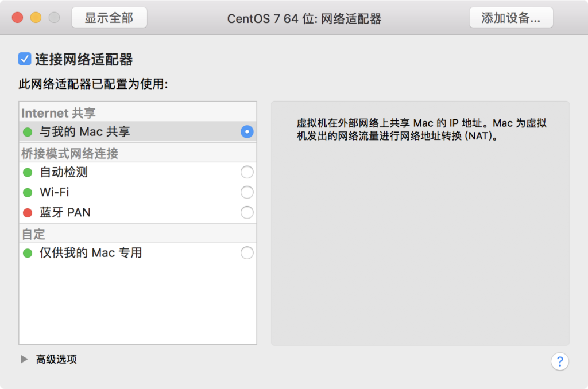The width and height of the screenshot is (588, 389).
Task: Click the 添加设备... button
Action: [511, 18]
